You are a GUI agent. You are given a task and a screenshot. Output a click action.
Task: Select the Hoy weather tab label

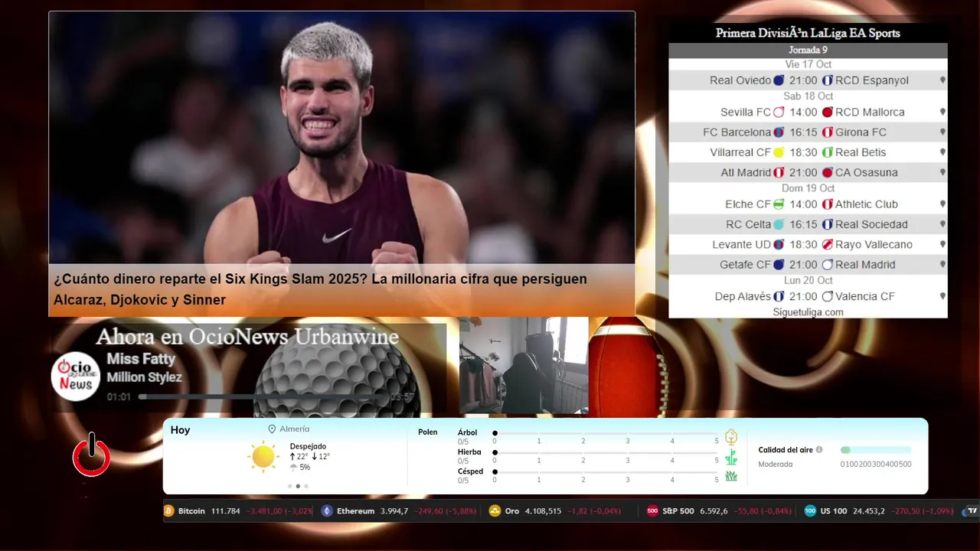[x=180, y=430]
